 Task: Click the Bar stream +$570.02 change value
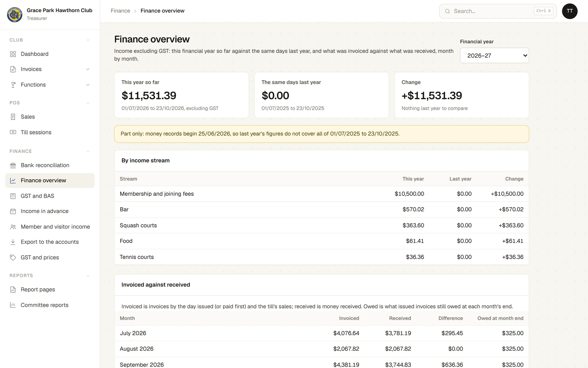pos(511,209)
